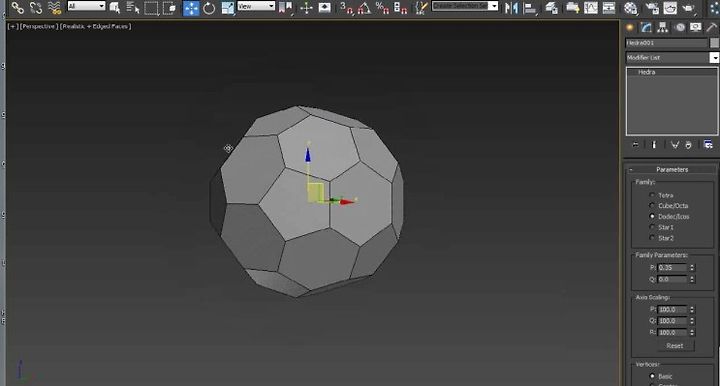This screenshot has height=386, width=720.
Task: Open the selection filter 'All' dropdown
Action: click(x=87, y=6)
